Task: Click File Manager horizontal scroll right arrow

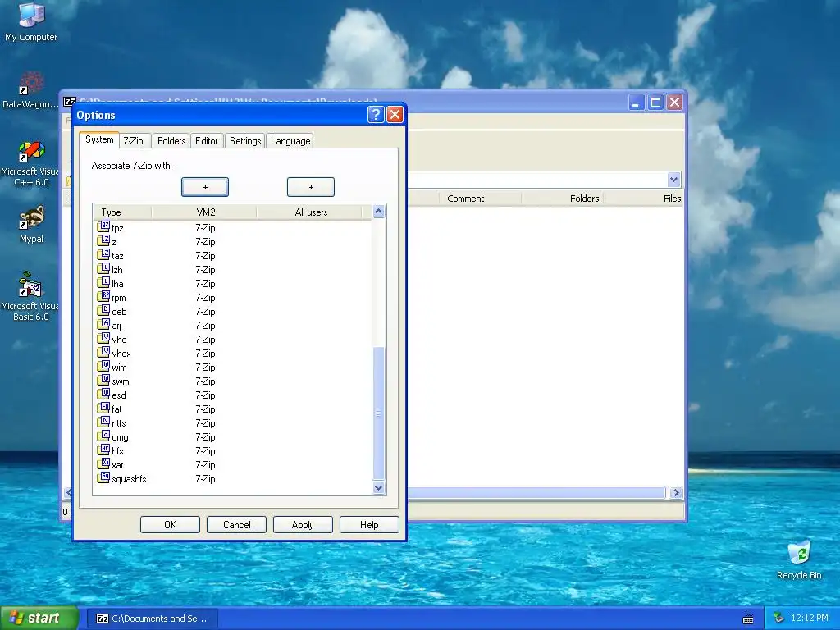Action: pos(676,492)
